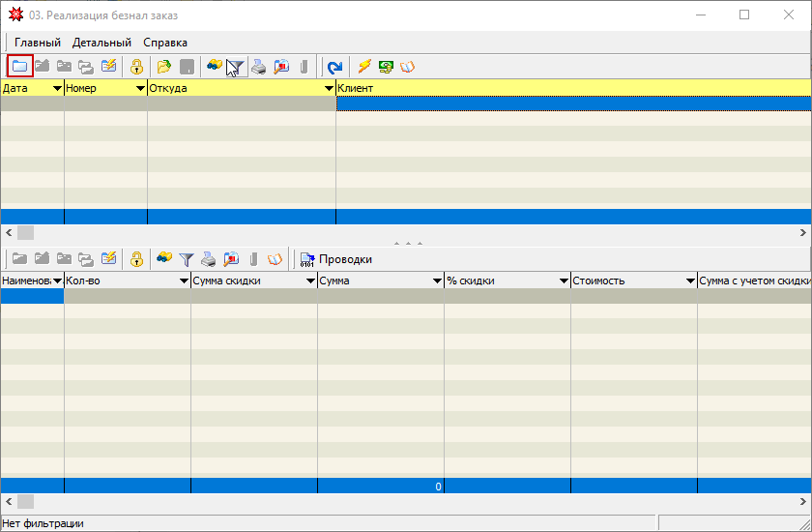This screenshot has height=532, width=812.
Task: Click the green money icon in the top toolbar
Action: pyautogui.click(x=386, y=67)
